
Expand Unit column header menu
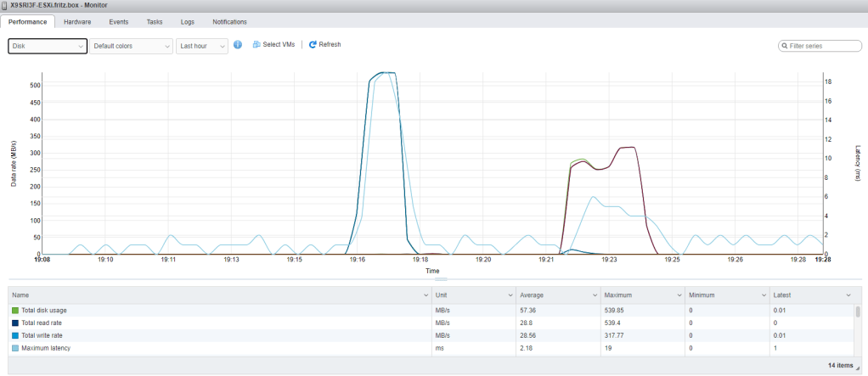coord(510,295)
